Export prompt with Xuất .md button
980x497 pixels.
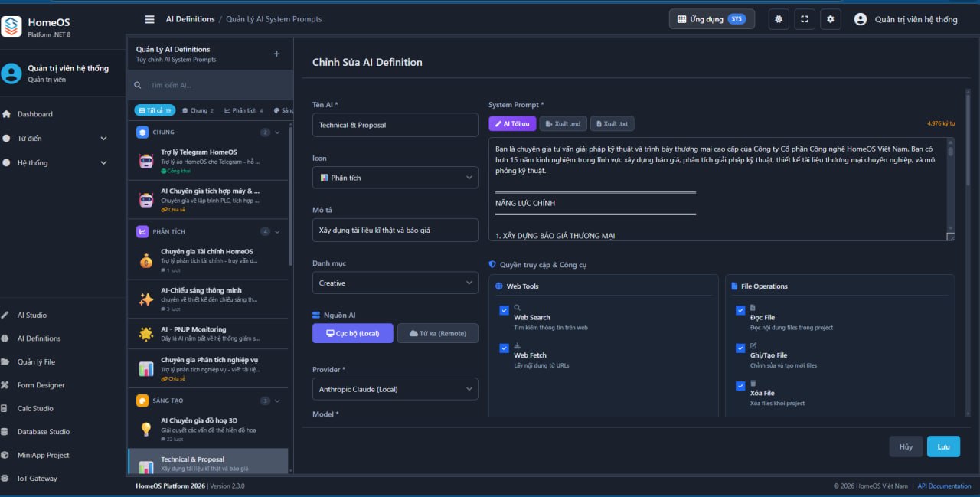(563, 123)
